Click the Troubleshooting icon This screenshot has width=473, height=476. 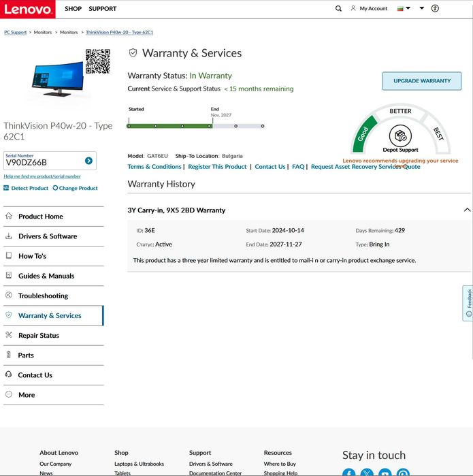[x=9, y=295]
